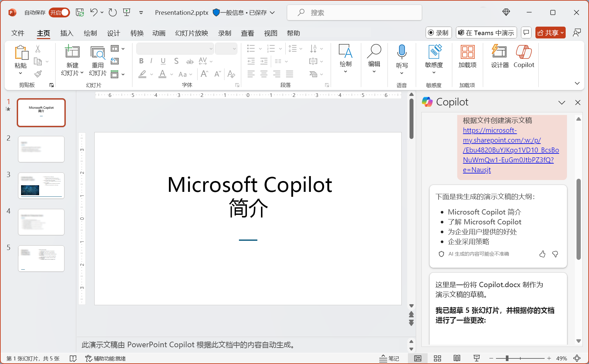Collapse the ribbon chevron
Viewport: 589px width, 364px height.
577,83
